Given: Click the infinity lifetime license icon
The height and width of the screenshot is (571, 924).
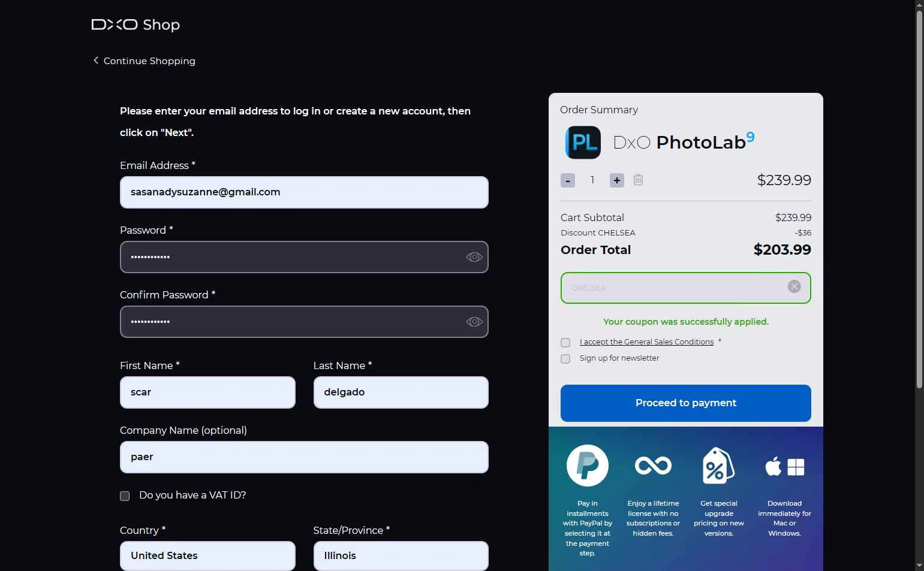Looking at the screenshot, I should pyautogui.click(x=653, y=466).
